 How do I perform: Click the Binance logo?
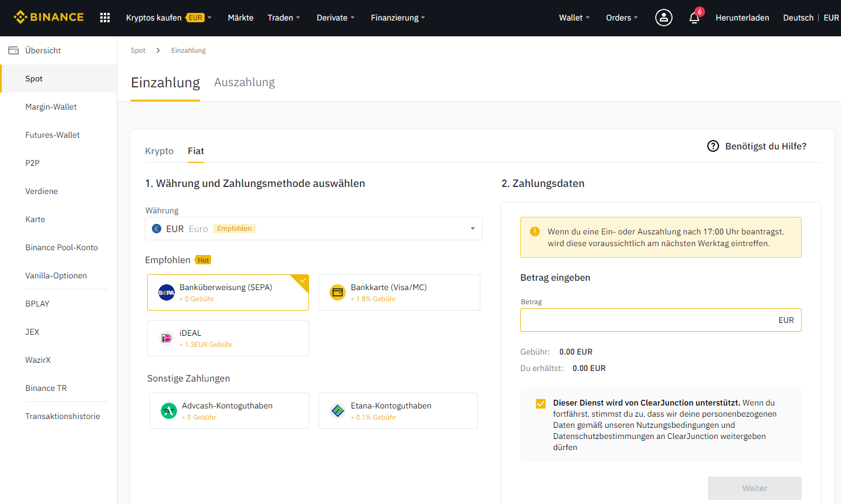tap(49, 17)
